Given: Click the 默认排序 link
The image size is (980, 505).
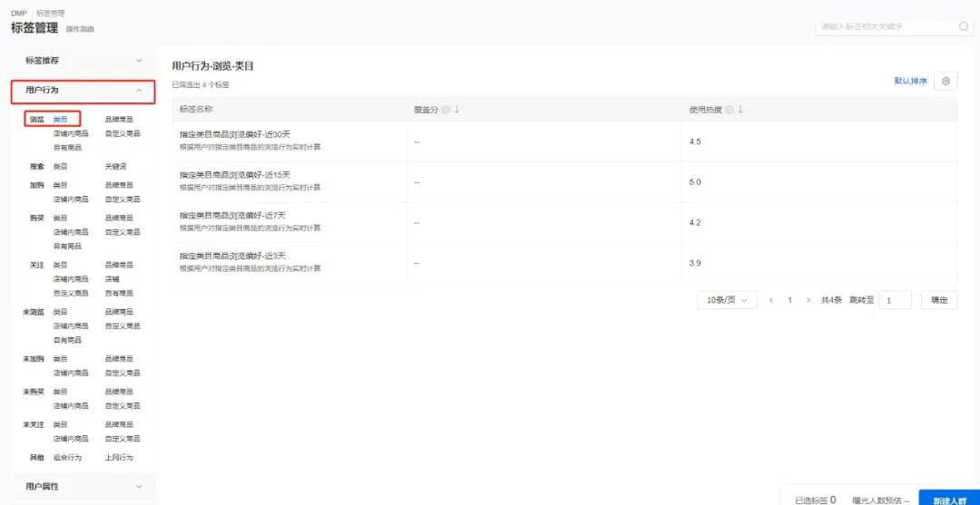Looking at the screenshot, I should coord(910,82).
